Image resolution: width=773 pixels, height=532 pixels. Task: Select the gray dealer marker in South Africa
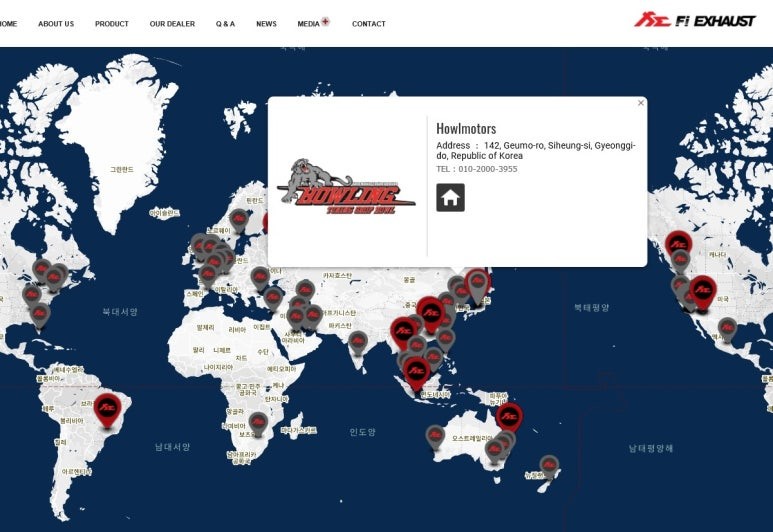pyautogui.click(x=258, y=423)
